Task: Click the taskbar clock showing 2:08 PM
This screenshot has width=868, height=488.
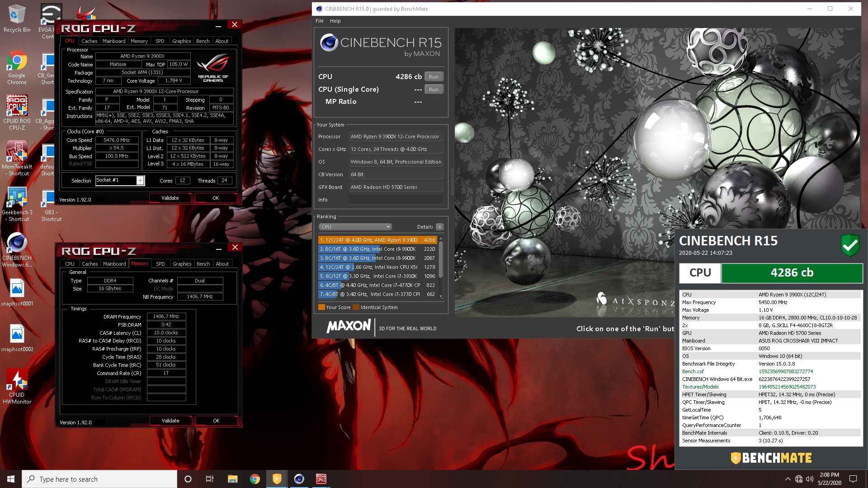Action: point(829,479)
